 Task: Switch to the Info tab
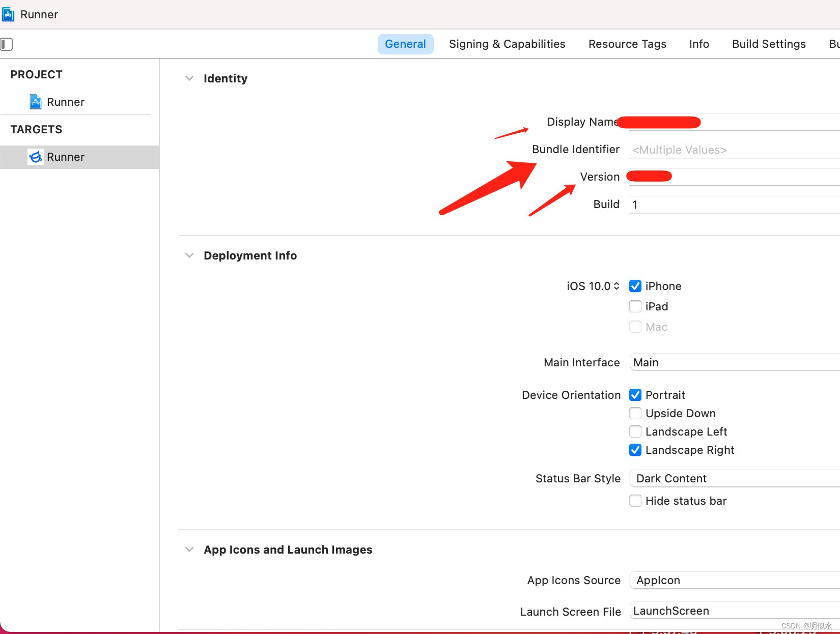click(699, 44)
